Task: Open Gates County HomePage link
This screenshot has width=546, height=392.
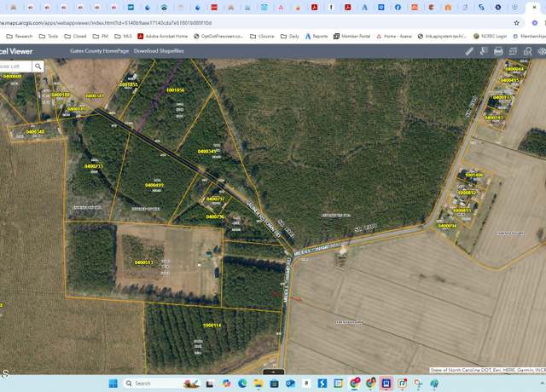Action: pos(99,51)
